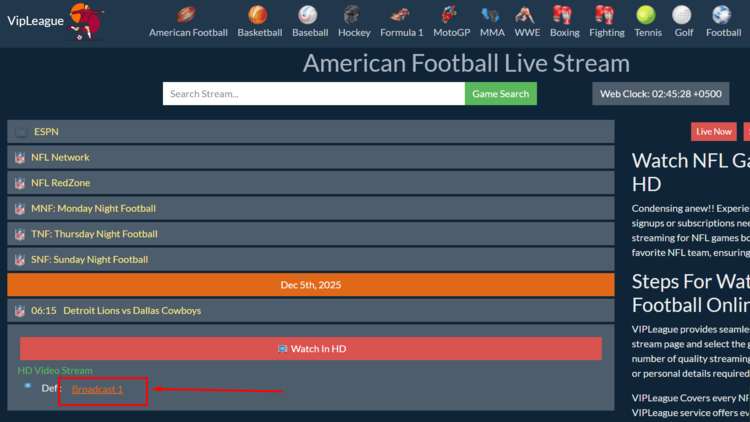Click the Dec 5th, 2025 date bar
The image size is (750, 422).
tap(311, 285)
